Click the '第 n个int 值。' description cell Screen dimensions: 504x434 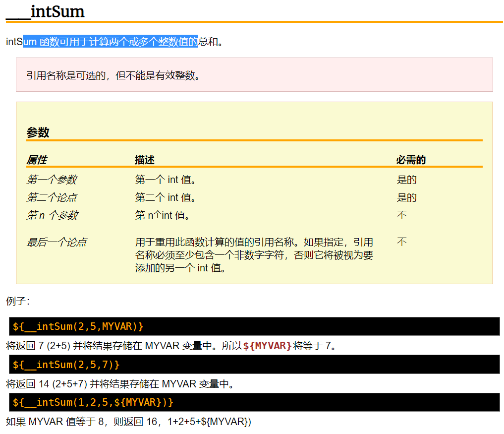coord(162,215)
